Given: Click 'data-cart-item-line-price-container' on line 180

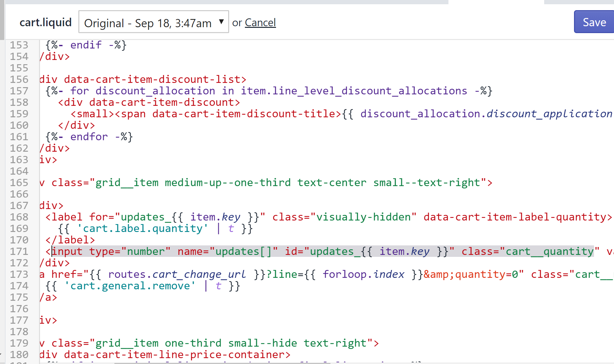Looking at the screenshot, I should click(174, 354).
